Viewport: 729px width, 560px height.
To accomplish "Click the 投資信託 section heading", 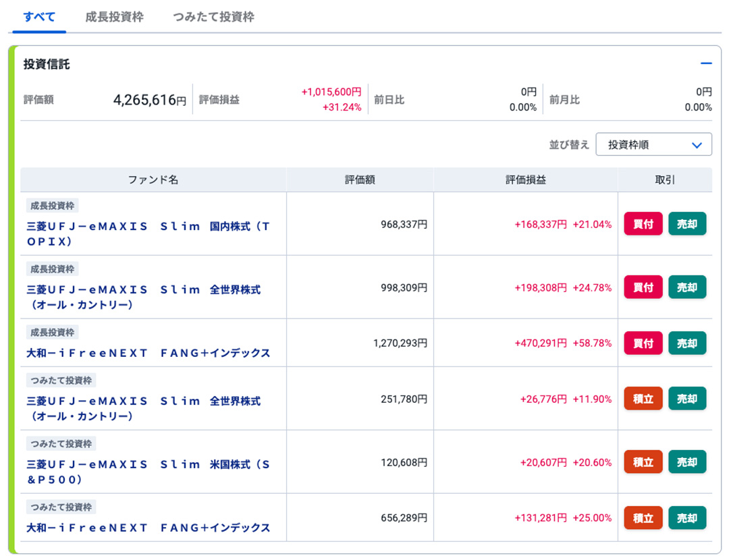I will click(x=47, y=64).
